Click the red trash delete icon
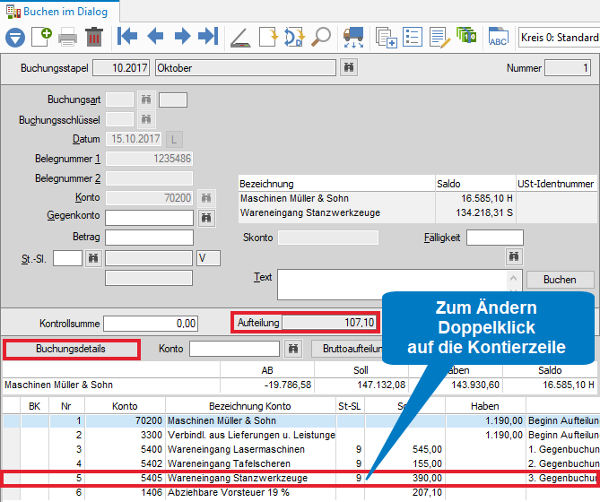The width and height of the screenshot is (600, 502). (94, 37)
